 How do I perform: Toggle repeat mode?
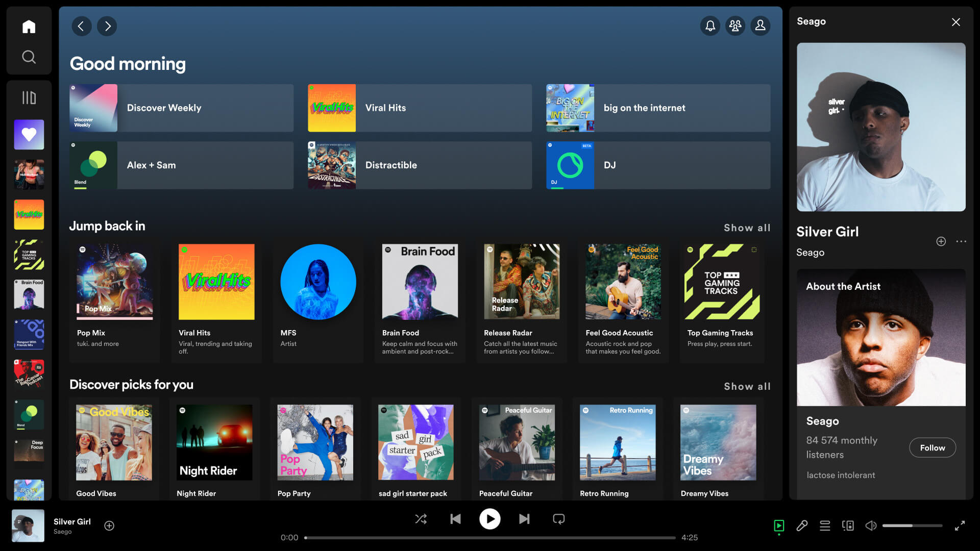(x=559, y=519)
